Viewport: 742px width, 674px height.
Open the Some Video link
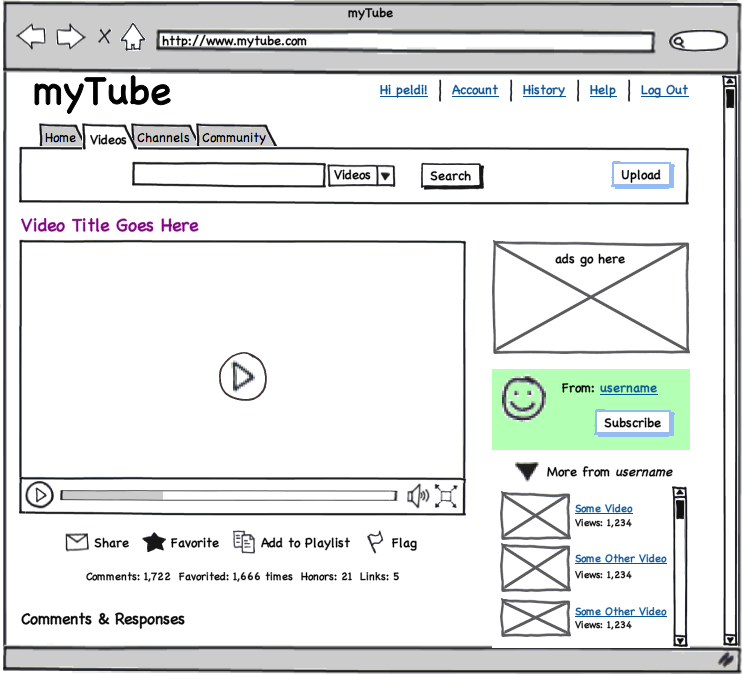point(604,508)
